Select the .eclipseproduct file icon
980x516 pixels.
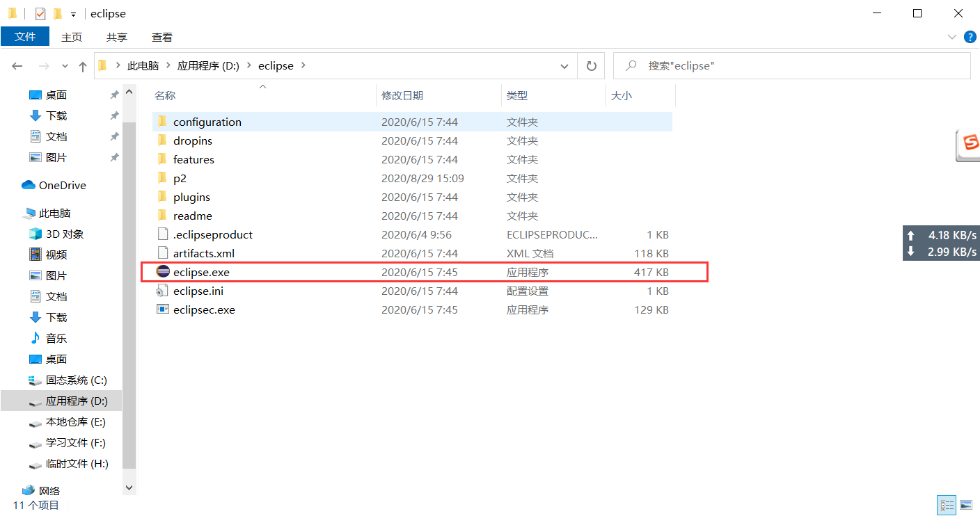pos(162,234)
